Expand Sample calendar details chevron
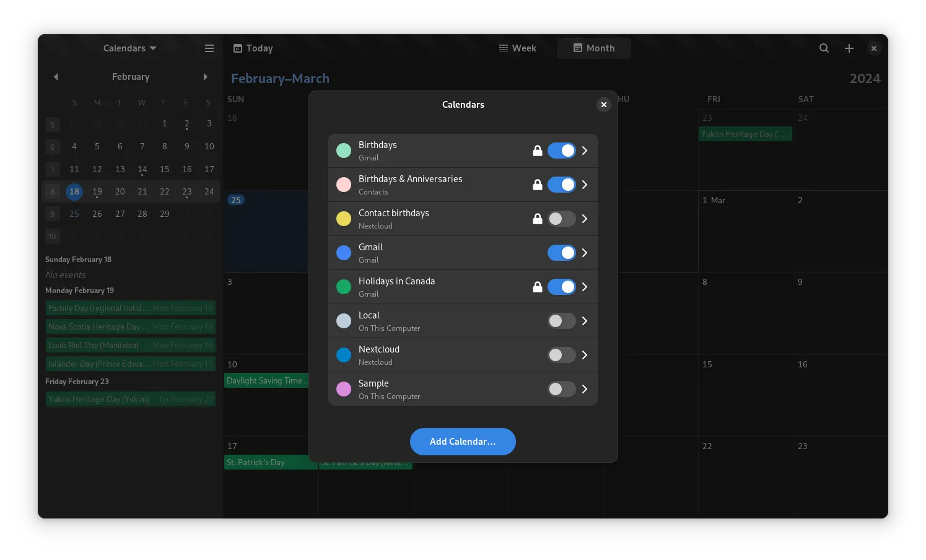Screen dimensions: 926x560 pyautogui.click(x=584, y=389)
